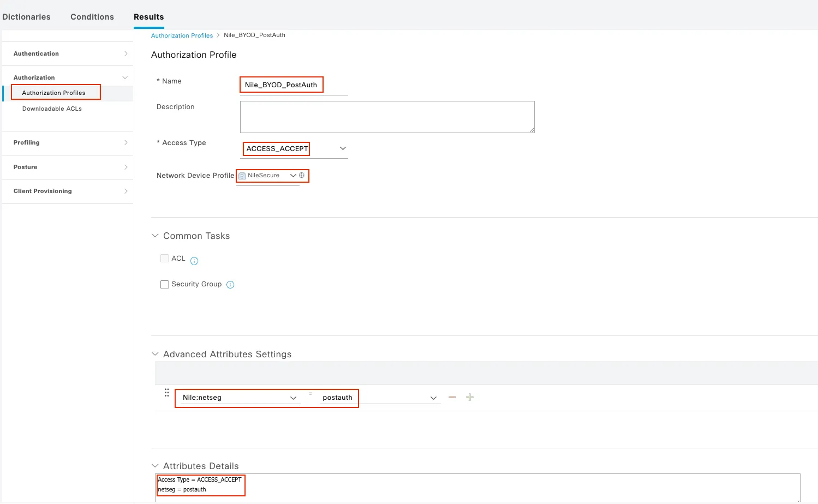Click the globe icon next to NileSecure
This screenshot has width=818, height=504.
(302, 175)
